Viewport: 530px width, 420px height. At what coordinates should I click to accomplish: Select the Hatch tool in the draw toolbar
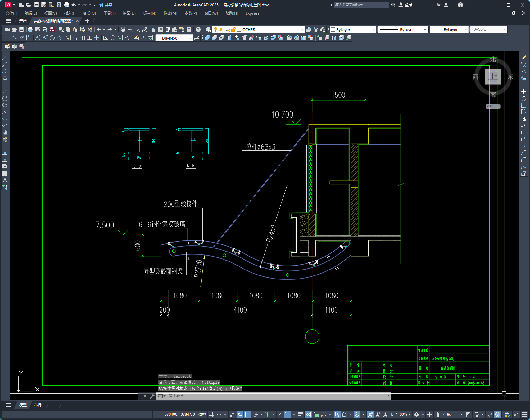[x=5, y=153]
